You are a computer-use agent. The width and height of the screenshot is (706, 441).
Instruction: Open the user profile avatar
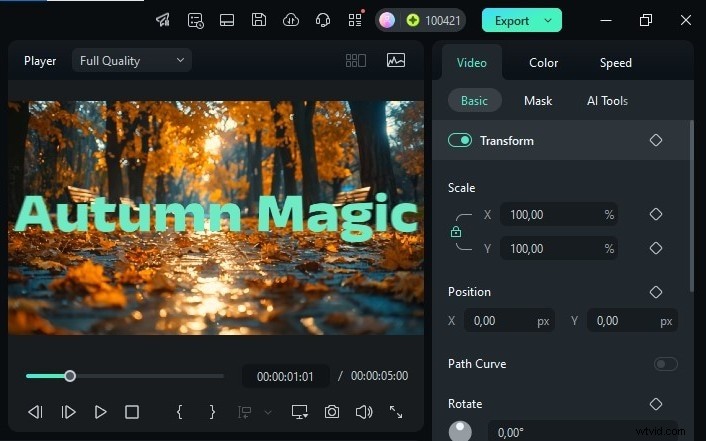[x=387, y=20]
